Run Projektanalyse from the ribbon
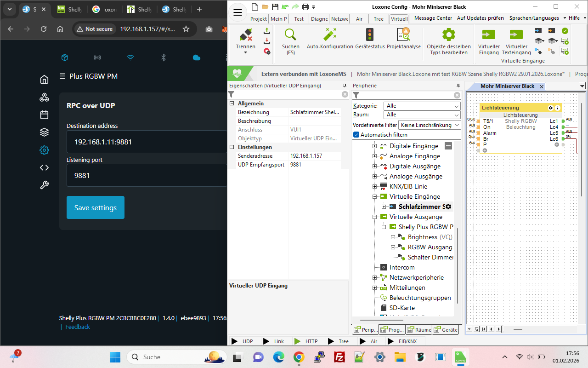Screen dimensions: 588x368 403,34
